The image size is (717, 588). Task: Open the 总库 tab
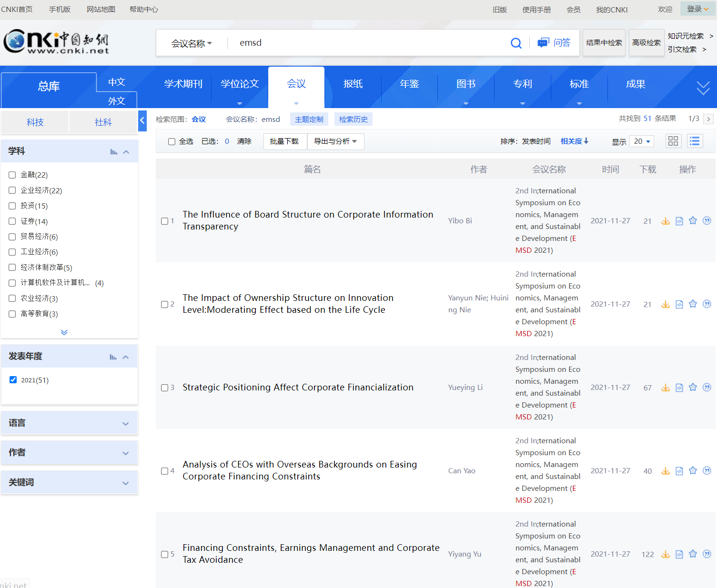coord(49,87)
